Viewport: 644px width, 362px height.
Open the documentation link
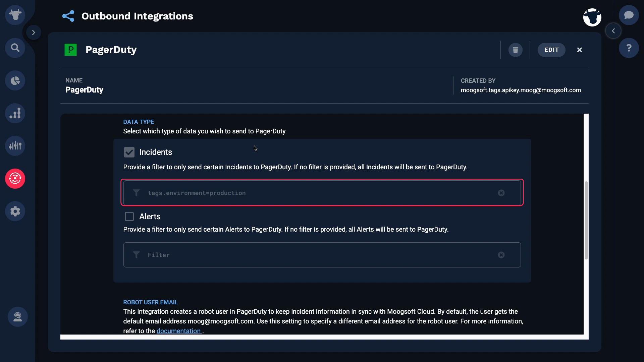[x=179, y=331]
